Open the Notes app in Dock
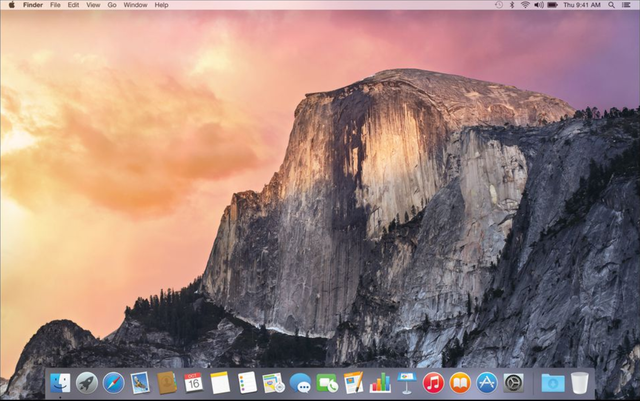The image size is (640, 401). click(220, 383)
